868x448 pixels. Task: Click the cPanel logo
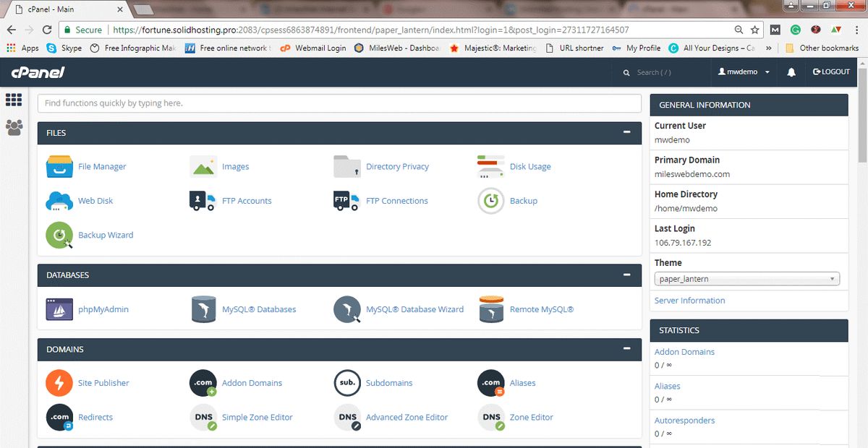(x=38, y=72)
